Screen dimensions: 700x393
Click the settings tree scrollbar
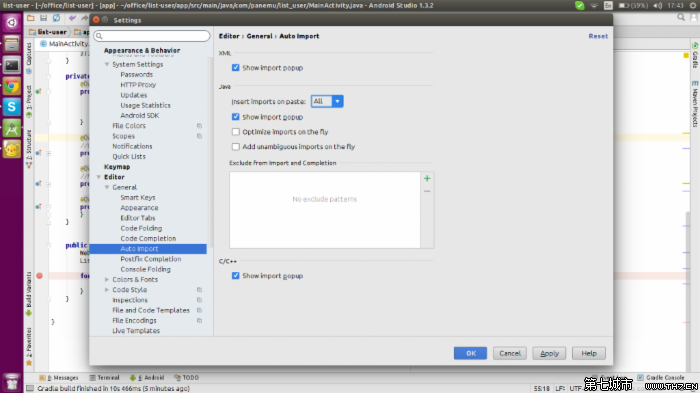[x=210, y=152]
